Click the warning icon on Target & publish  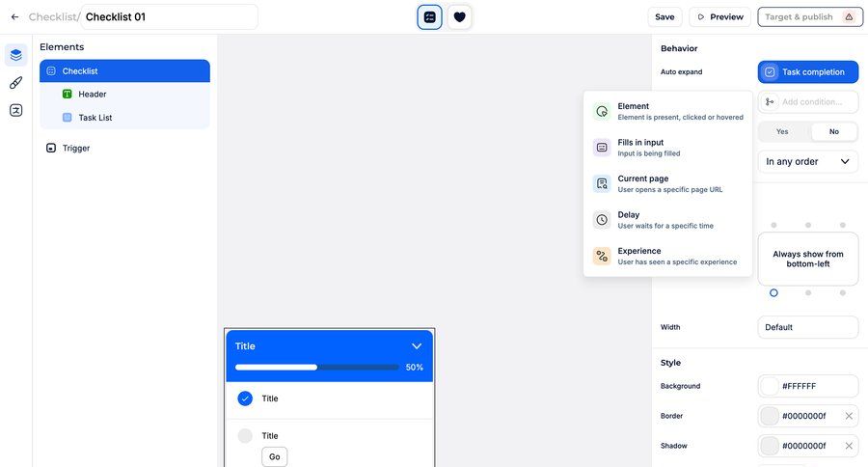click(x=849, y=17)
